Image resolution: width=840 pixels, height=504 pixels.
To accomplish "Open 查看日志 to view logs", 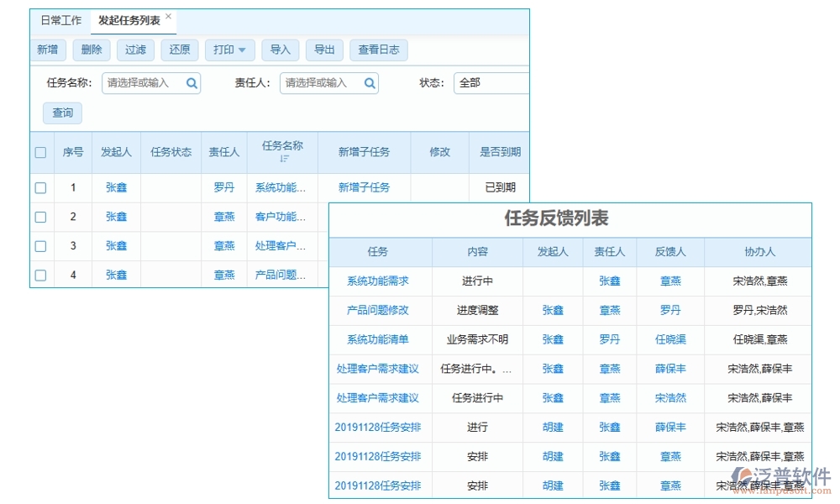I will (x=378, y=50).
